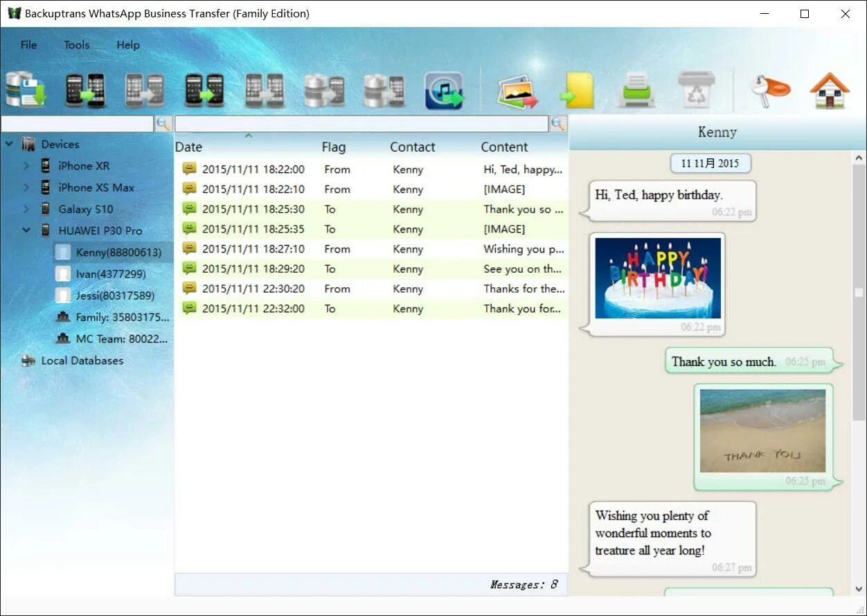
Task: Expand the Galaxy S10 device node
Action: click(27, 208)
